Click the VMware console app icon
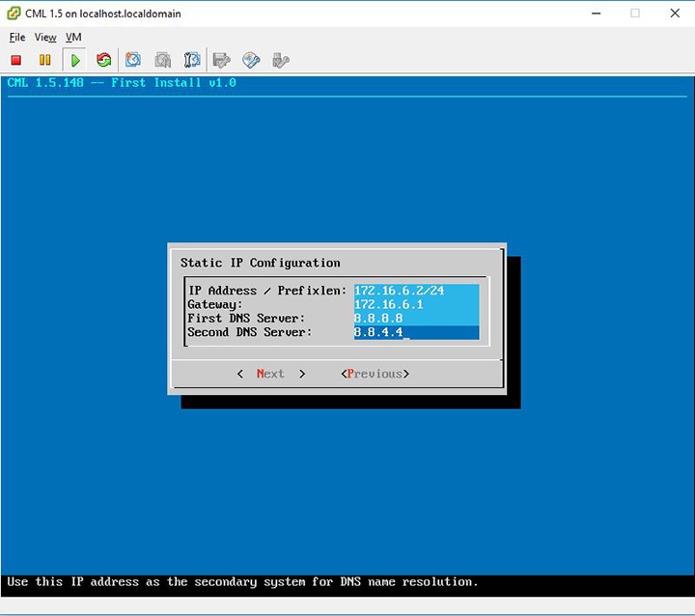 click(x=14, y=14)
